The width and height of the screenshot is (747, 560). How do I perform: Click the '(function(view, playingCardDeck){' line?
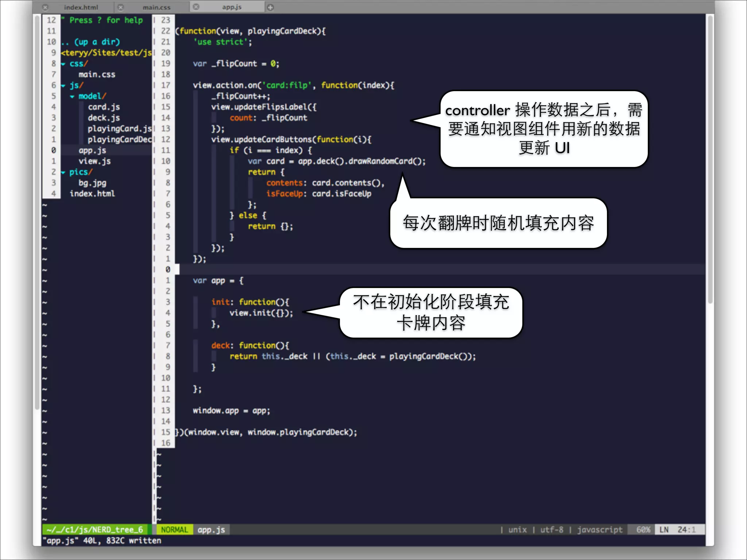251,31
